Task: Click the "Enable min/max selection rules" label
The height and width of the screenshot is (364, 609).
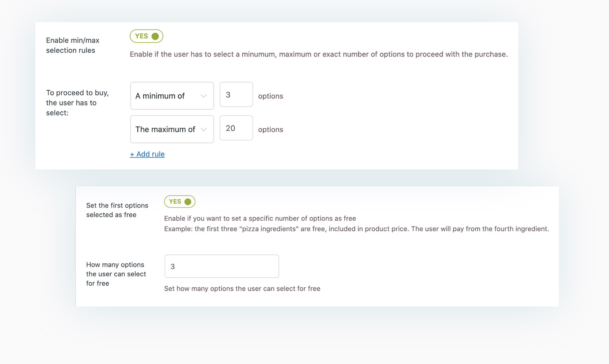Action: tap(73, 45)
